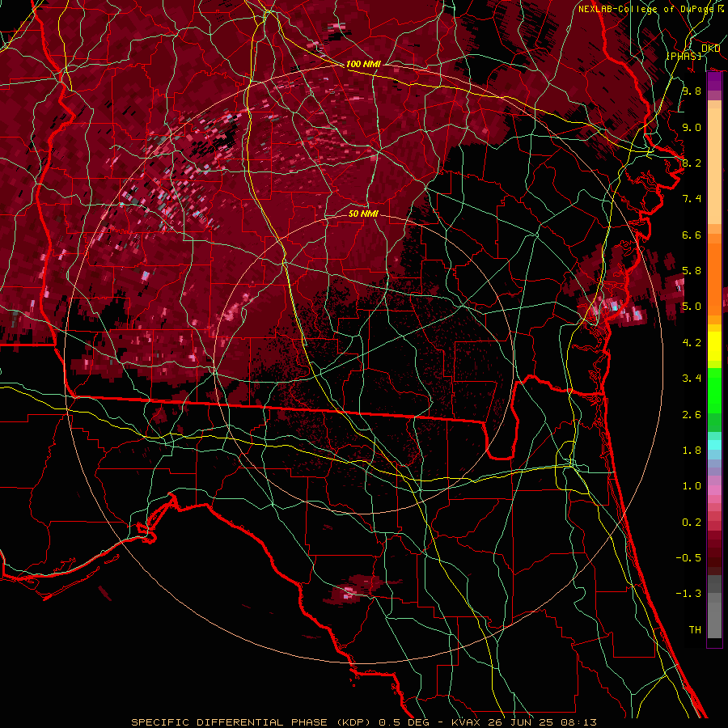Image resolution: width=728 pixels, height=728 pixels.
Task: Click the 9.0 value on the color scale
Action: [x=692, y=128]
